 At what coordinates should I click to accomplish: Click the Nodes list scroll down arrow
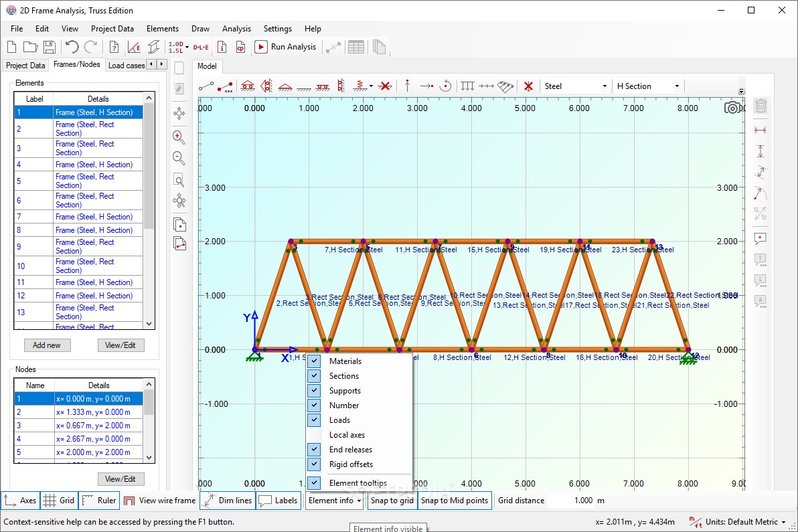coord(149,457)
